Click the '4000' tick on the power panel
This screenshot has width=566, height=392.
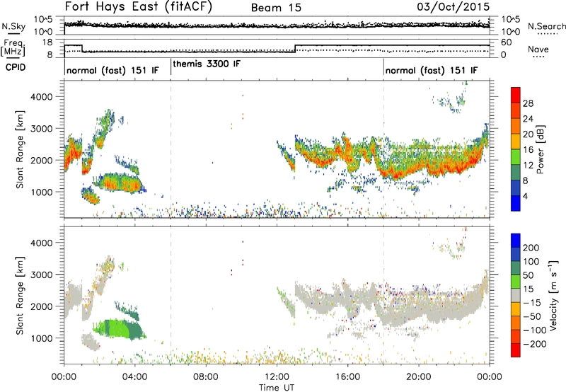point(41,97)
